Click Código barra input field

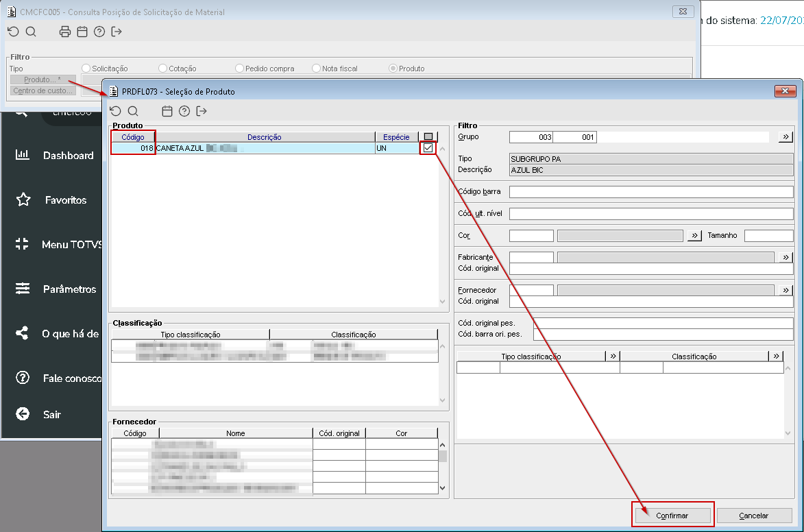pos(651,192)
